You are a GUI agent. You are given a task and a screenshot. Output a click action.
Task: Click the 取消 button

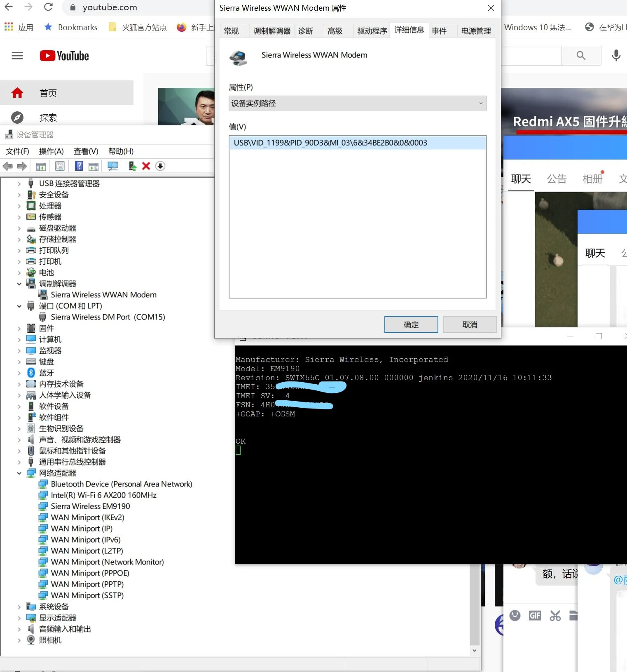pos(470,325)
